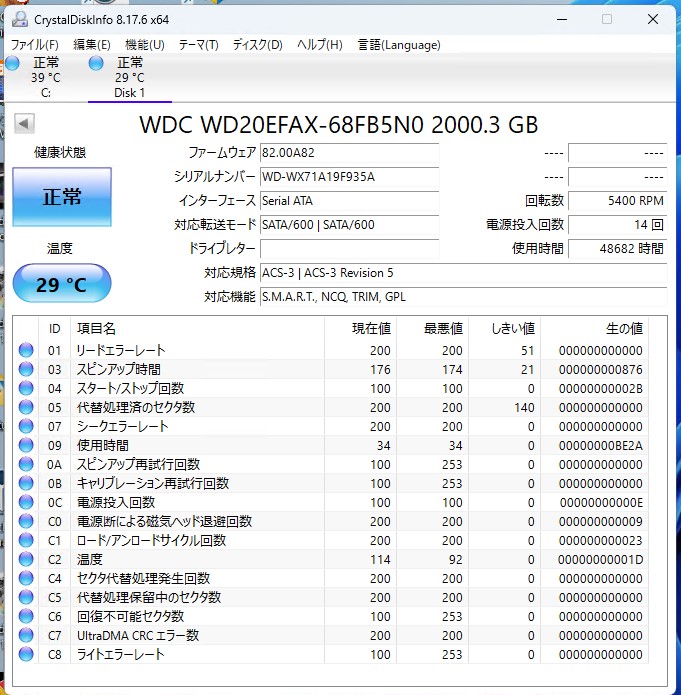Click the しきい値 column header
This screenshot has width=681, height=695.
[513, 329]
